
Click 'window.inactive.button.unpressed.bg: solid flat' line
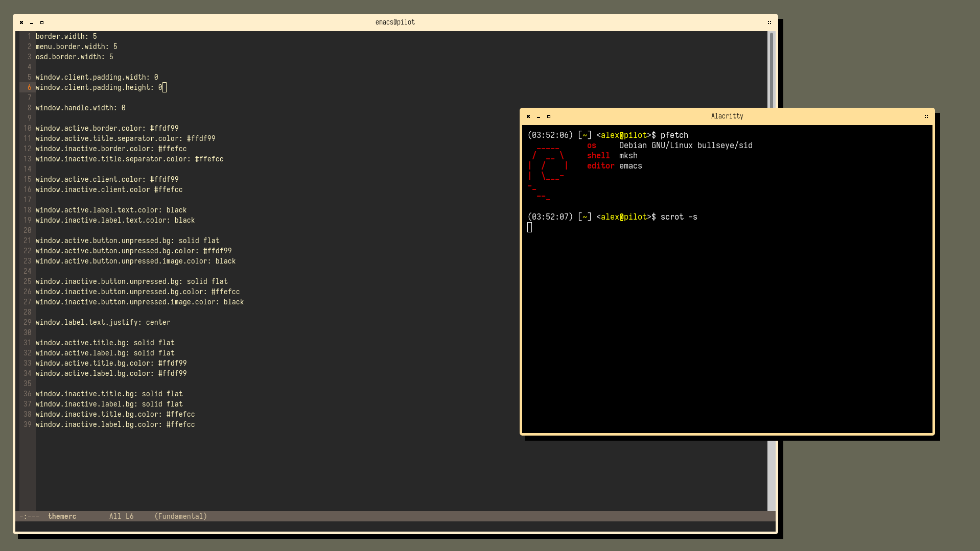(x=132, y=281)
